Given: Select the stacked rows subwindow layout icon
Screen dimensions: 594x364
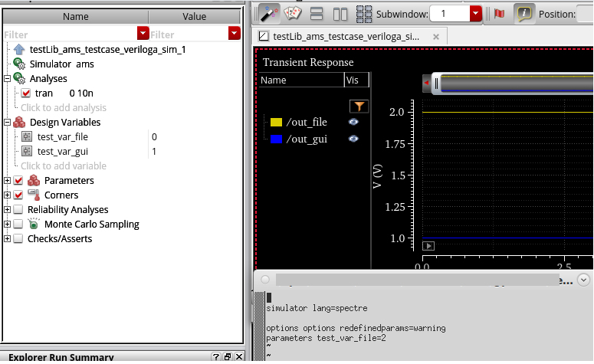Looking at the screenshot, I should pos(317,14).
